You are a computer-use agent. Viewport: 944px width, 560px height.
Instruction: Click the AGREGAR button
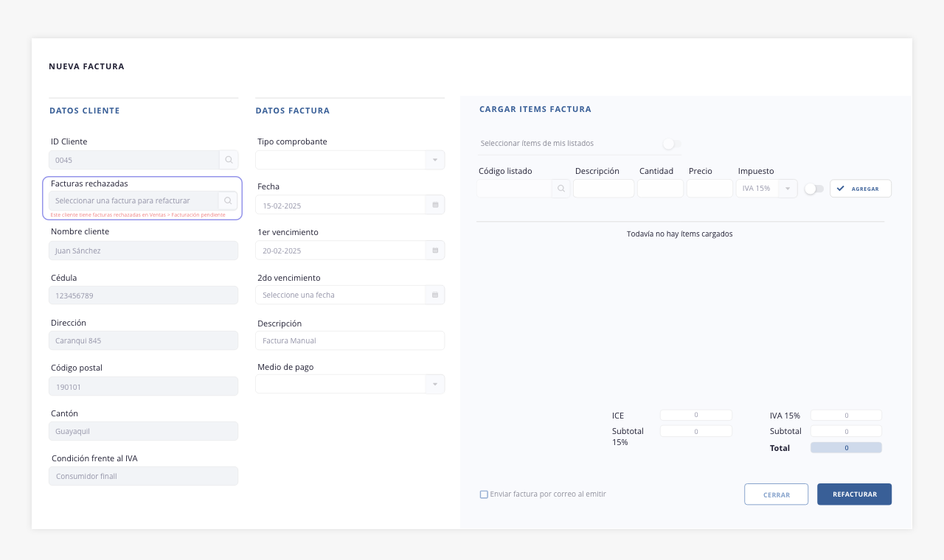pyautogui.click(x=861, y=189)
